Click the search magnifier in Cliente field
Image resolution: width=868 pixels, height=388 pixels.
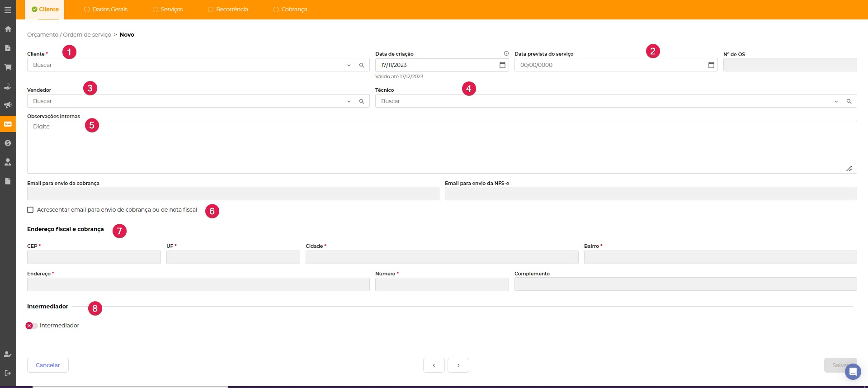click(362, 65)
